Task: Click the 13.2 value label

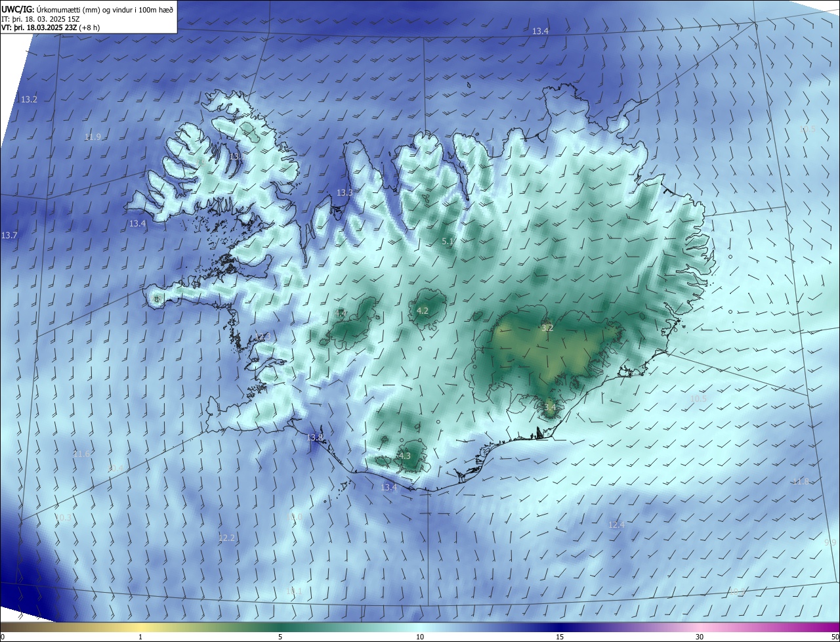Action: point(29,99)
